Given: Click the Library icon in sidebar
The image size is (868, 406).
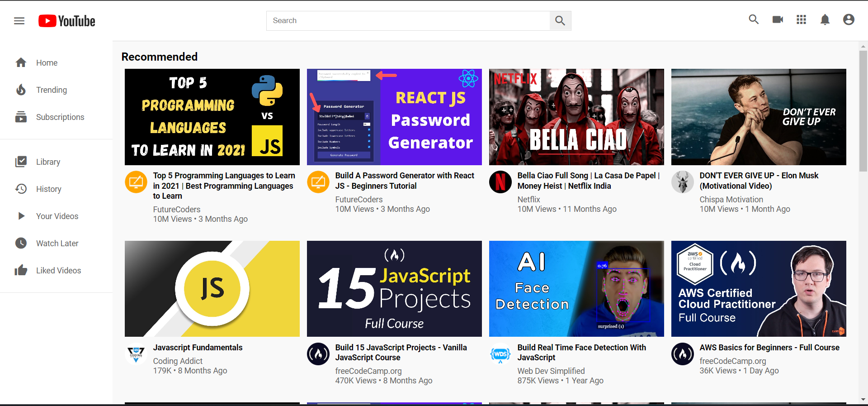Looking at the screenshot, I should click(21, 162).
